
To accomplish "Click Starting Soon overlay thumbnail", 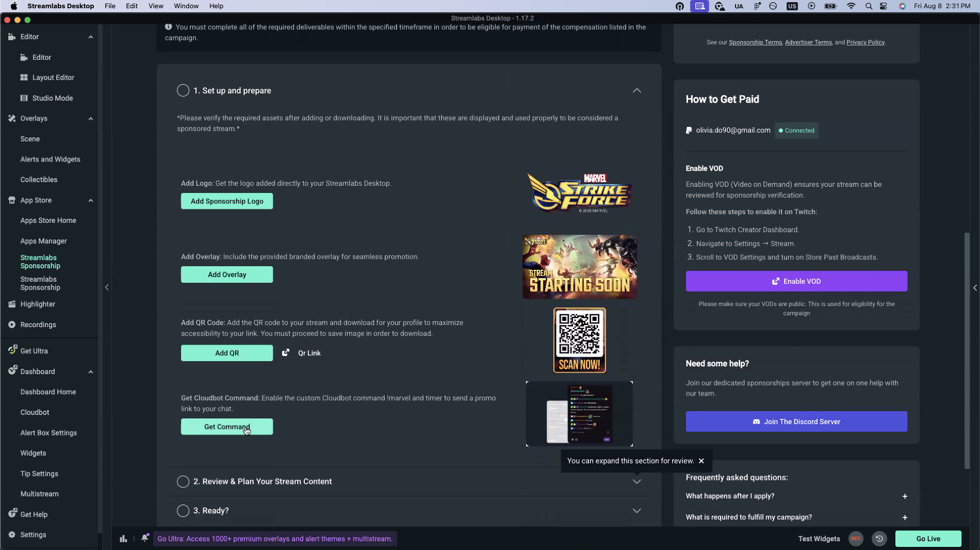I will tap(579, 267).
